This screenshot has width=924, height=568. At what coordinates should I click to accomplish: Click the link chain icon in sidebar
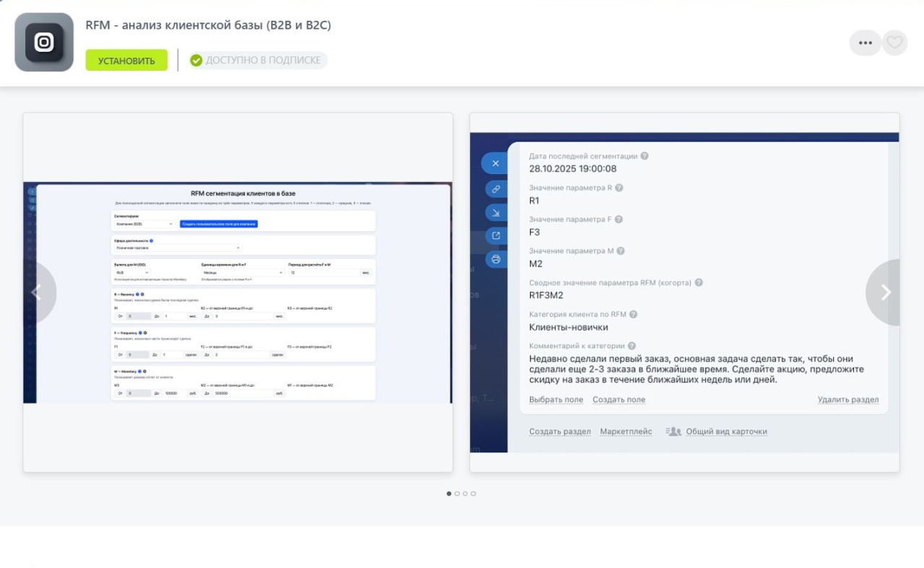495,189
